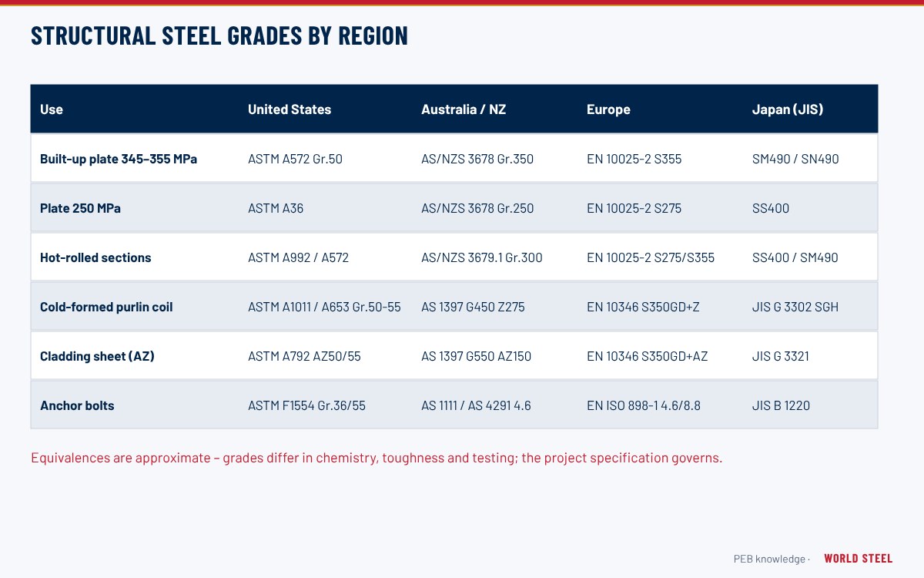Click the 'WORLD STEEL' footer brand
Screen dimensions: 924x578
(859, 559)
